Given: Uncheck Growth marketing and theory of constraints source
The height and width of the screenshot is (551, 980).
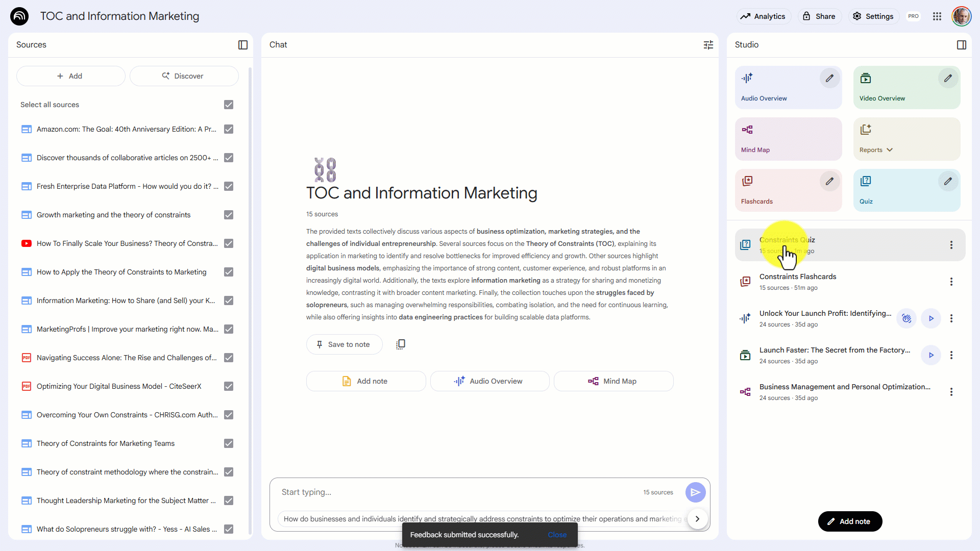Looking at the screenshot, I should (x=229, y=215).
